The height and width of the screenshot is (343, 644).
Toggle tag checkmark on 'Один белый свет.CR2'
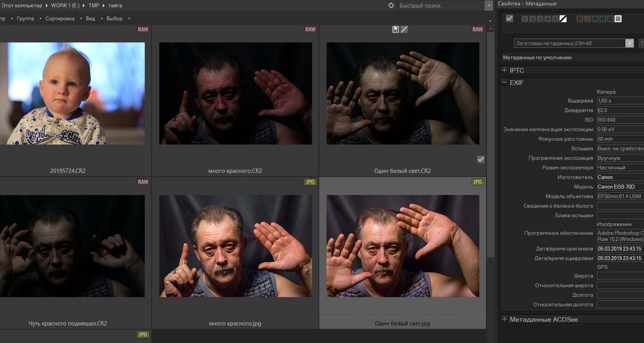[481, 159]
